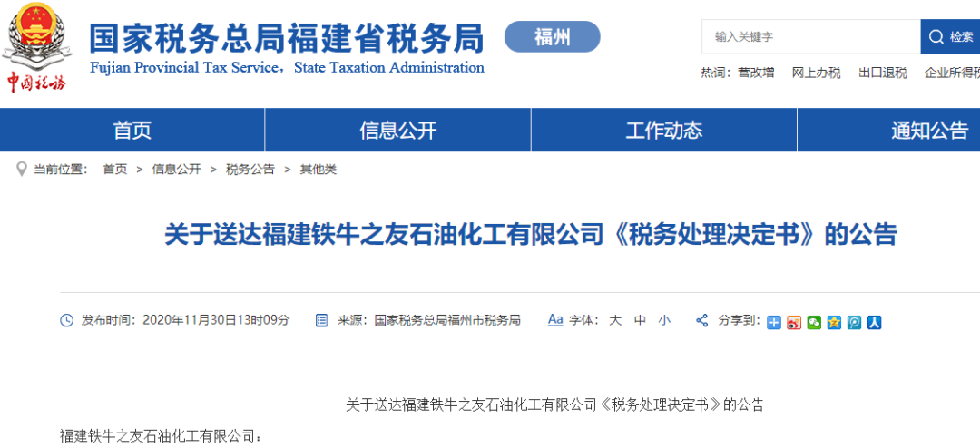Click the document icon by 来源
Image resolution: width=980 pixels, height=448 pixels.
click(322, 321)
